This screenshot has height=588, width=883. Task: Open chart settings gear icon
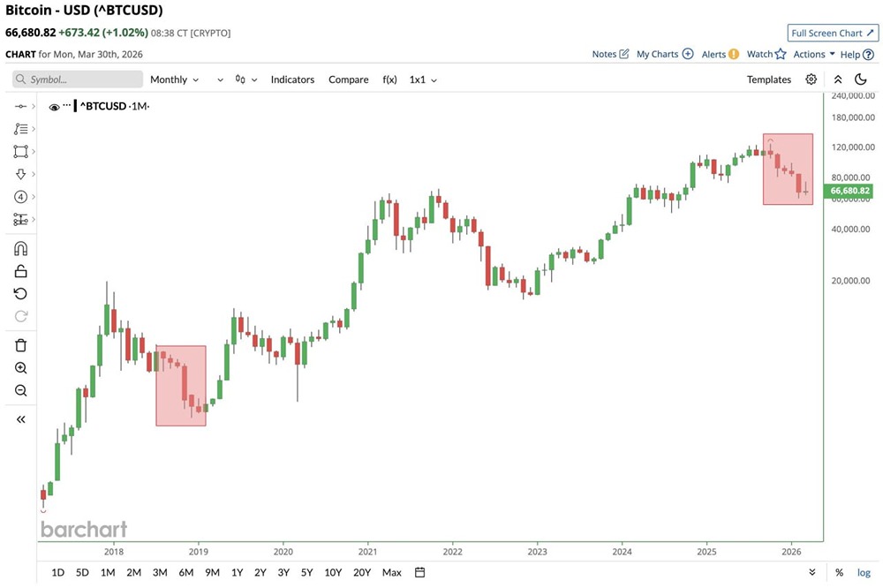point(811,79)
